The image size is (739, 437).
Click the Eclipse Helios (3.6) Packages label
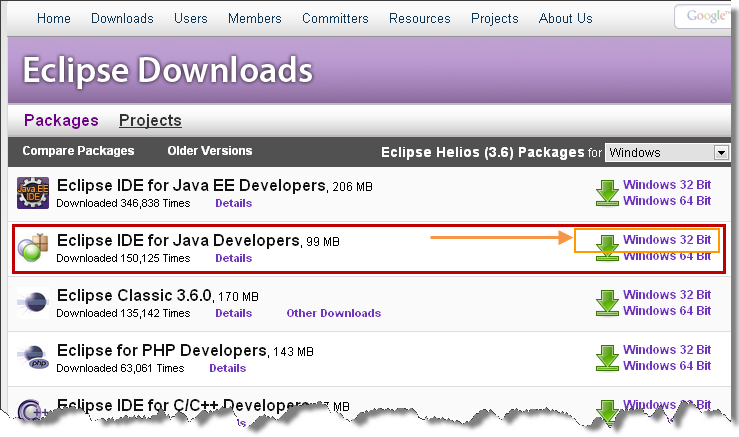coord(483,152)
